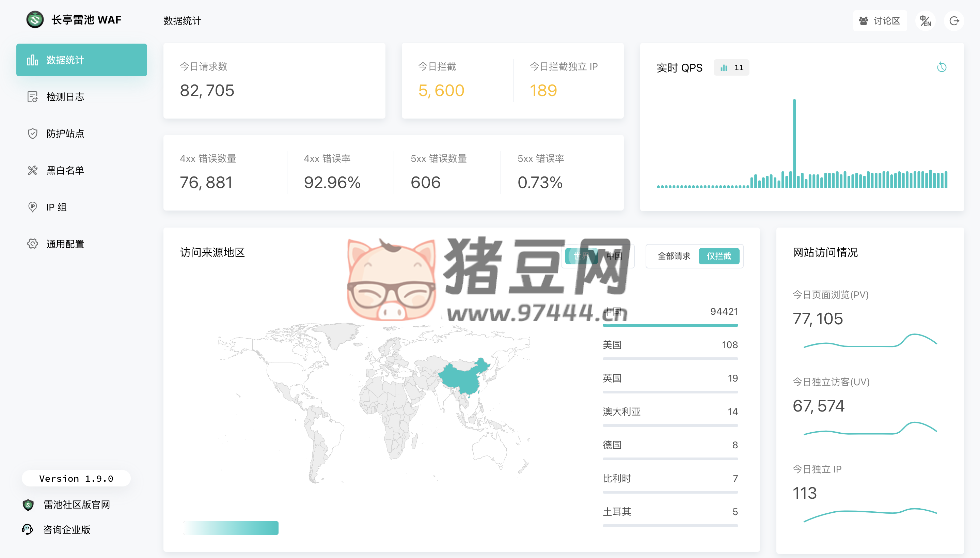Click the QPS bar chart badge
Viewport: 980px width, 558px height.
pos(731,68)
